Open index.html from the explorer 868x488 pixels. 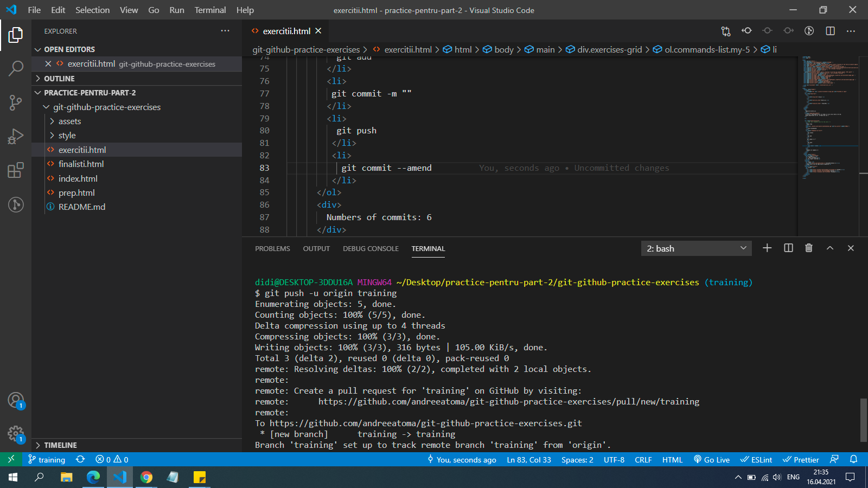click(78, 178)
